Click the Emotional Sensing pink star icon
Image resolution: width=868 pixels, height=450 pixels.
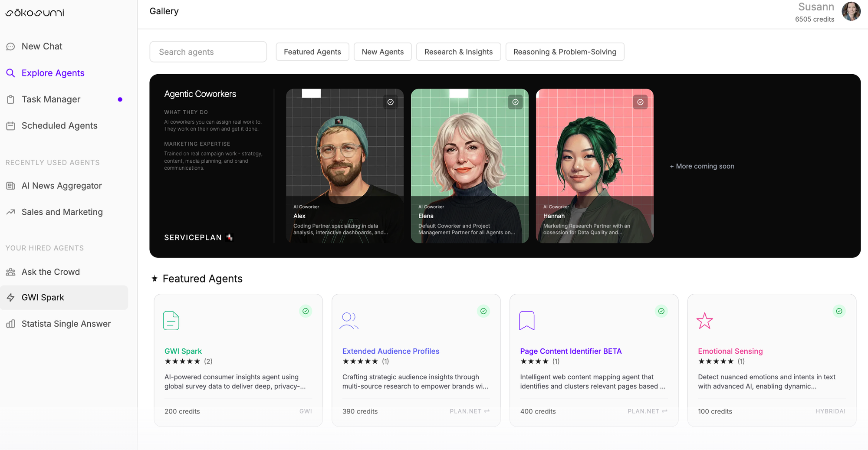[x=704, y=321]
